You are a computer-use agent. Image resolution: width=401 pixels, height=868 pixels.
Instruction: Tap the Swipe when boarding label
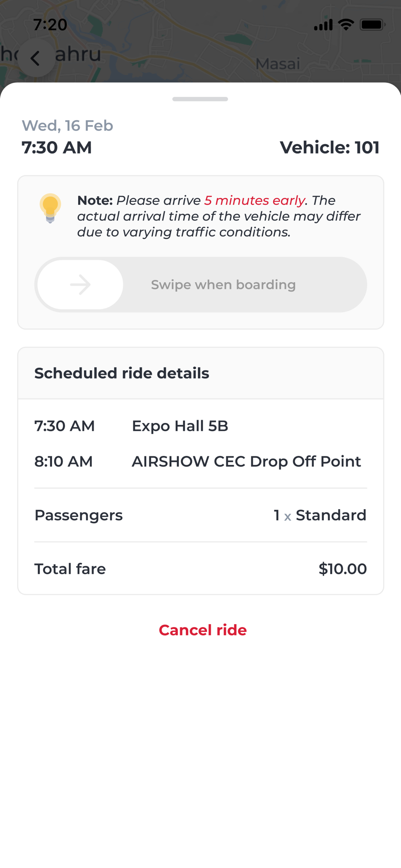click(223, 285)
